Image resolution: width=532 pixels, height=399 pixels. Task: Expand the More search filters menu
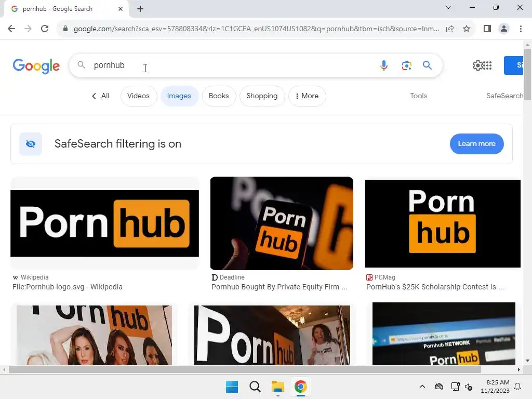click(x=307, y=96)
